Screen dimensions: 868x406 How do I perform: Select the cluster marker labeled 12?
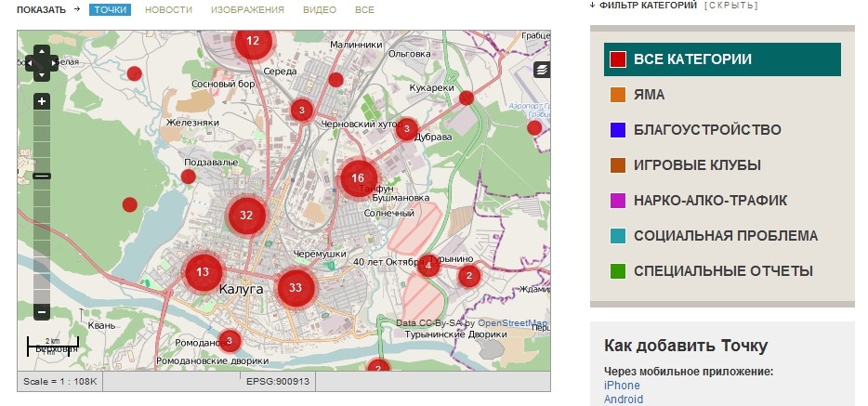(x=253, y=41)
